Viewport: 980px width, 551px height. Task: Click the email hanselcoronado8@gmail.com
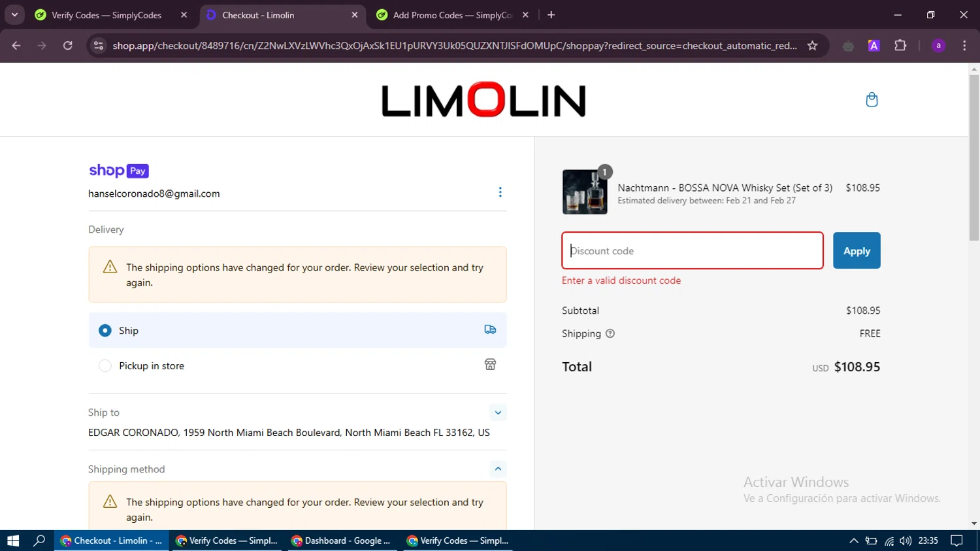(x=154, y=193)
